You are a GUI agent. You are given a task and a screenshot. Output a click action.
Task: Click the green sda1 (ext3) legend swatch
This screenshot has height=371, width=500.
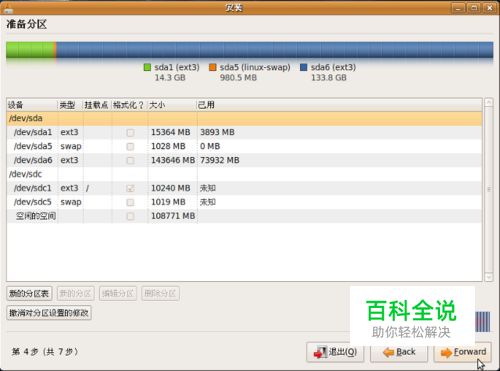click(x=147, y=67)
